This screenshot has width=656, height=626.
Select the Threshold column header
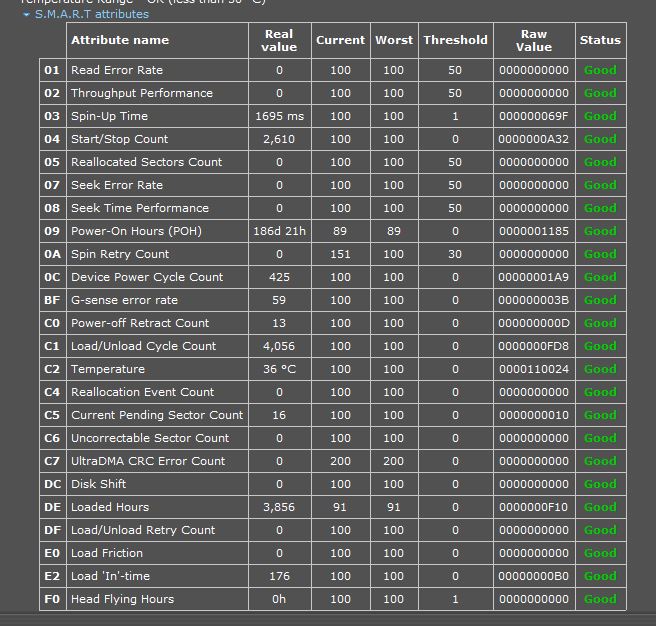(455, 40)
